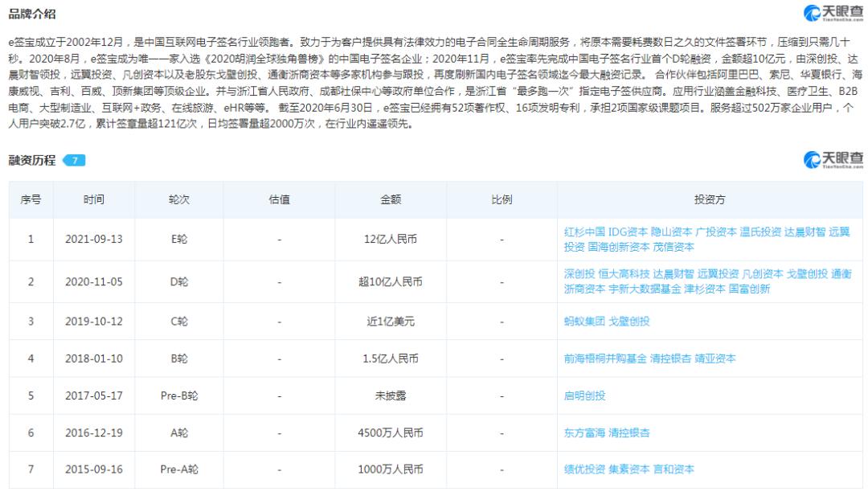868x496 pixels.
Task: Open 宇新大数据基金 investor link
Action: coord(645,289)
